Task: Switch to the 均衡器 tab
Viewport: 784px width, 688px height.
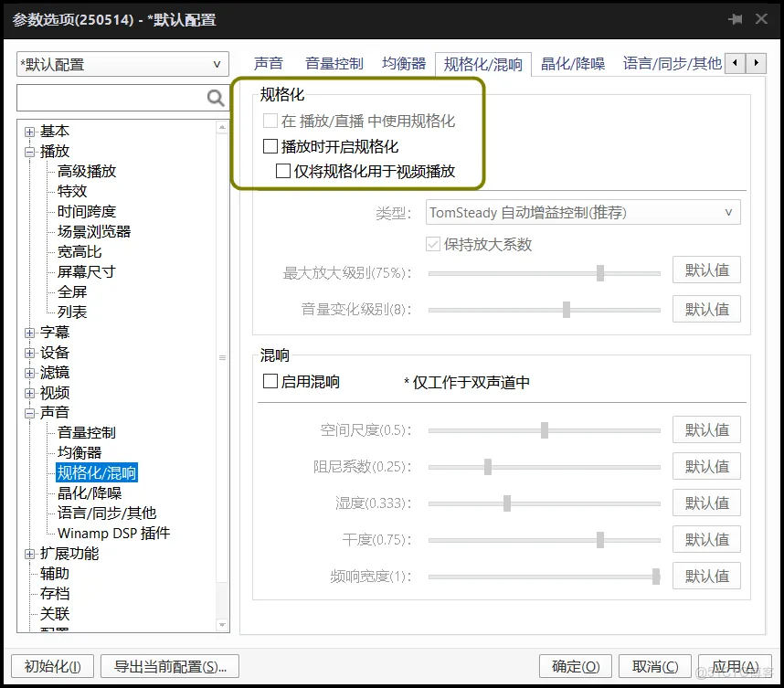Action: point(403,64)
